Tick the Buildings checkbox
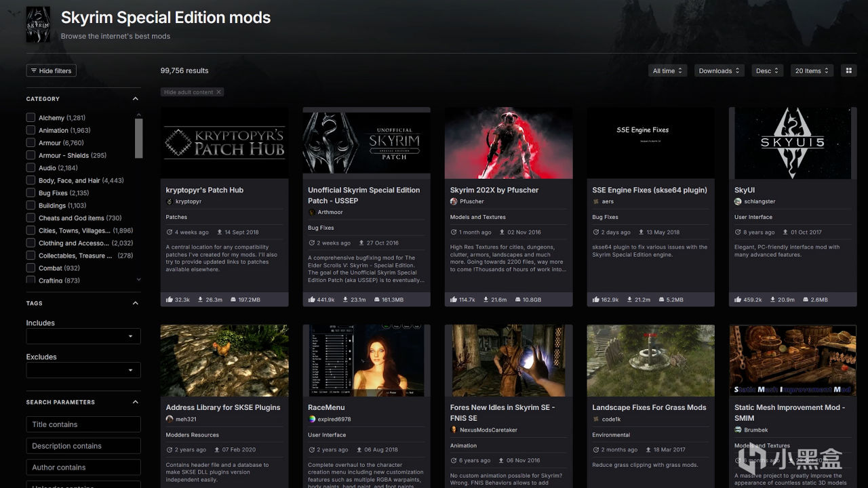The width and height of the screenshot is (868, 488). [x=31, y=205]
